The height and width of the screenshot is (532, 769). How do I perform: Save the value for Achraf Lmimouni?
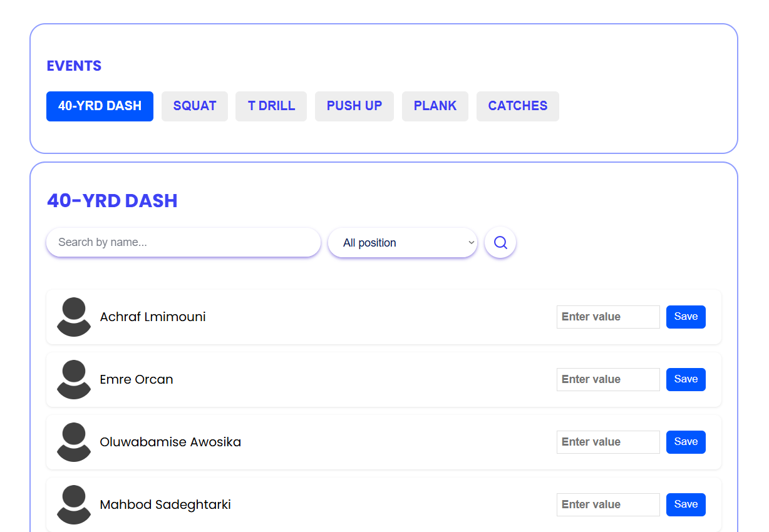(685, 317)
